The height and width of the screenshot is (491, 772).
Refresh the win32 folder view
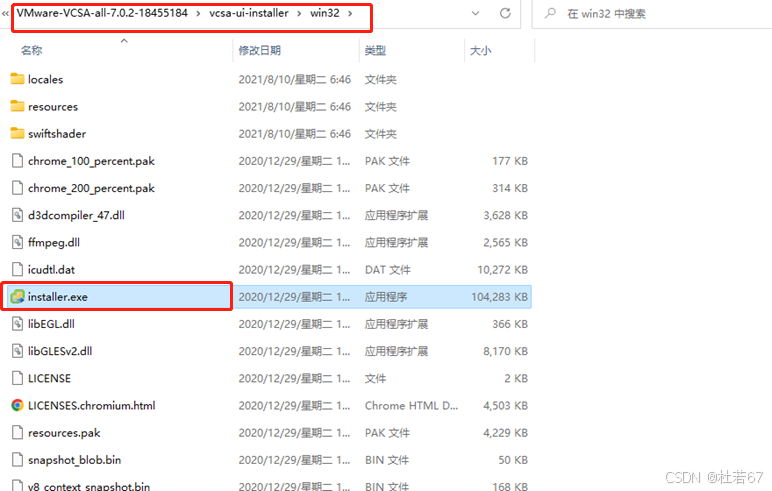pos(505,13)
